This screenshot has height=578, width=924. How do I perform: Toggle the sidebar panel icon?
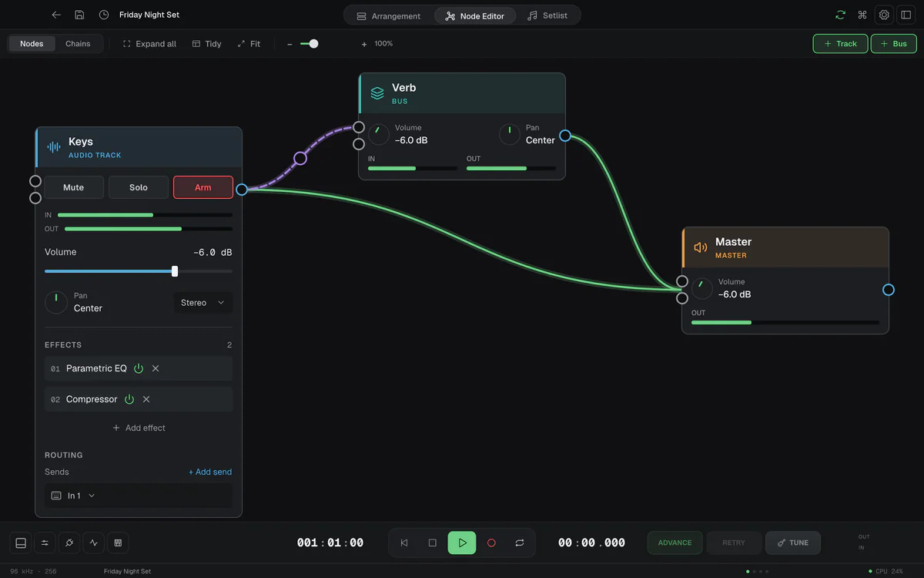pyautogui.click(x=906, y=15)
